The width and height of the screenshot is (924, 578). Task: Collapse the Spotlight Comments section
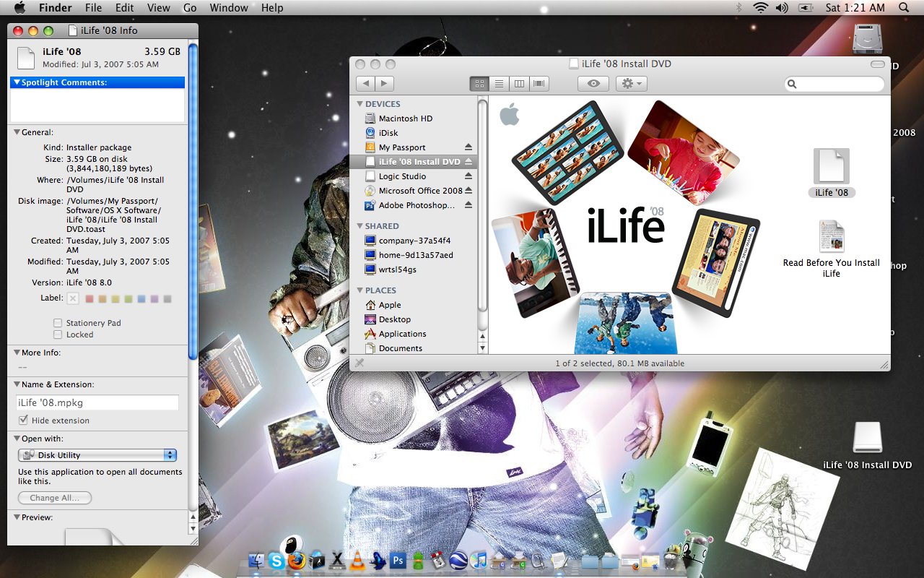(16, 82)
